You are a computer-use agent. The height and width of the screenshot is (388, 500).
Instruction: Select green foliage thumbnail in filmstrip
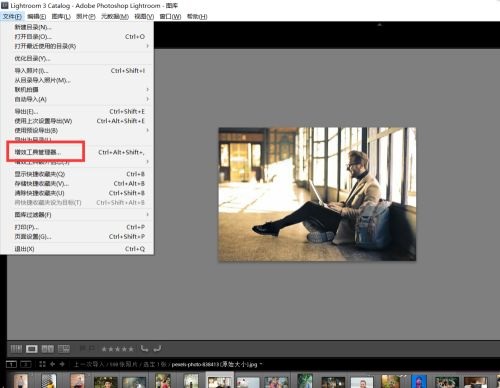tap(305, 381)
